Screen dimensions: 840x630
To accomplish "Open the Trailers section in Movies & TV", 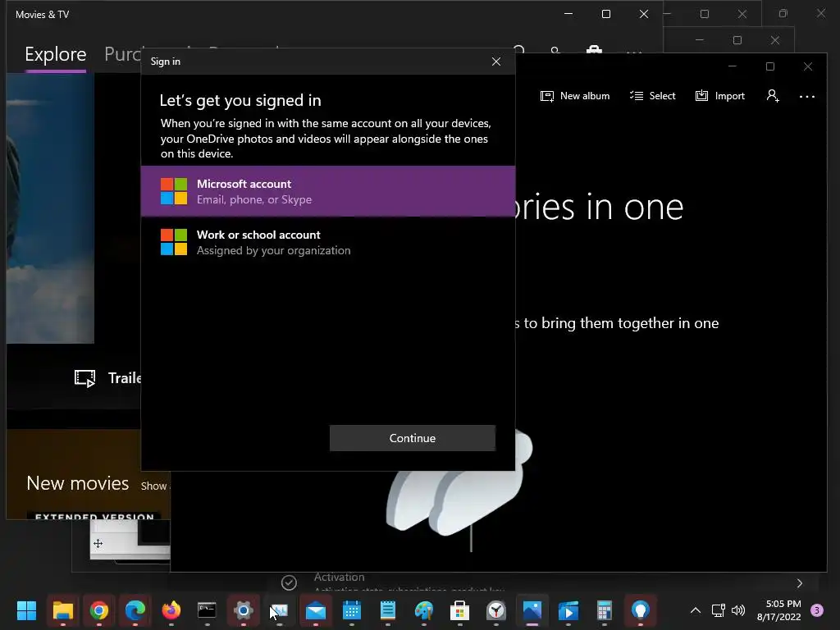I will (x=108, y=378).
